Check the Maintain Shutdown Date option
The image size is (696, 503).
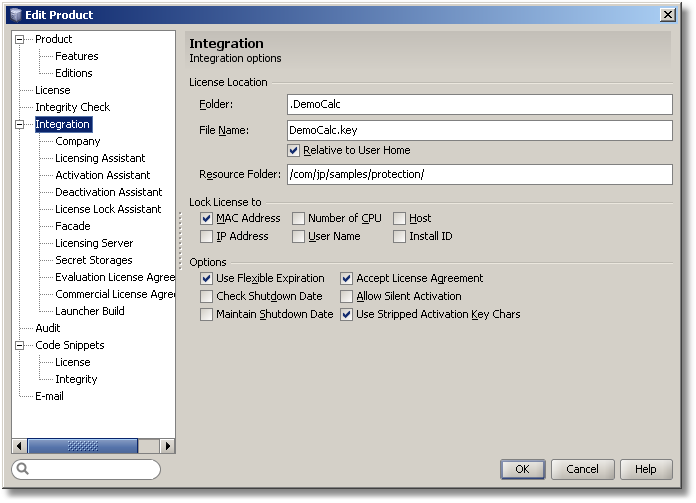[x=207, y=314]
